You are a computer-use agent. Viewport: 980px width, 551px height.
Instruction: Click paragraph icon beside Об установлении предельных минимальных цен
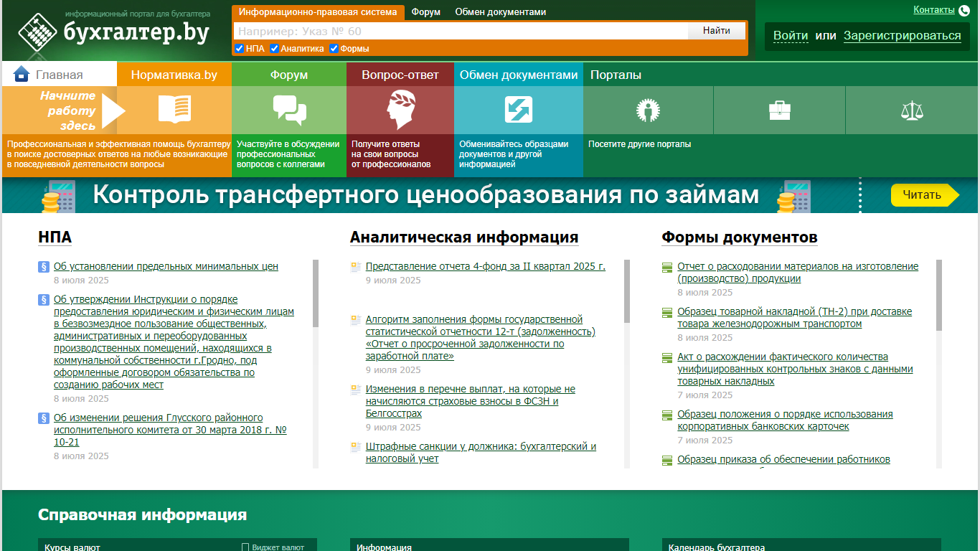pos(43,267)
